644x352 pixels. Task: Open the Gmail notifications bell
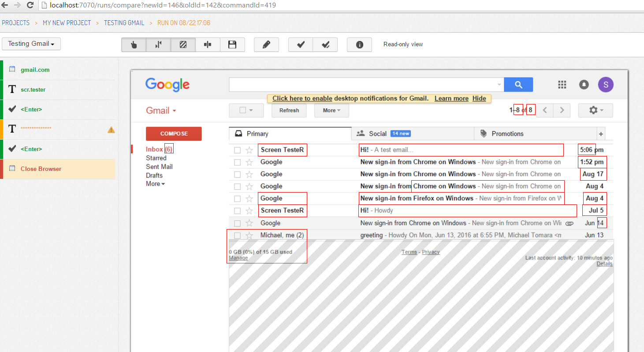(x=584, y=85)
